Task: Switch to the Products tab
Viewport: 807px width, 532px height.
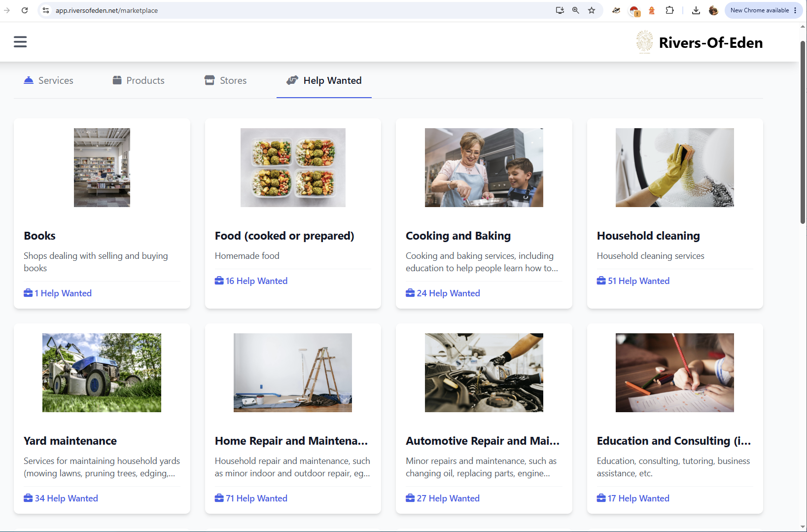Action: click(139, 80)
